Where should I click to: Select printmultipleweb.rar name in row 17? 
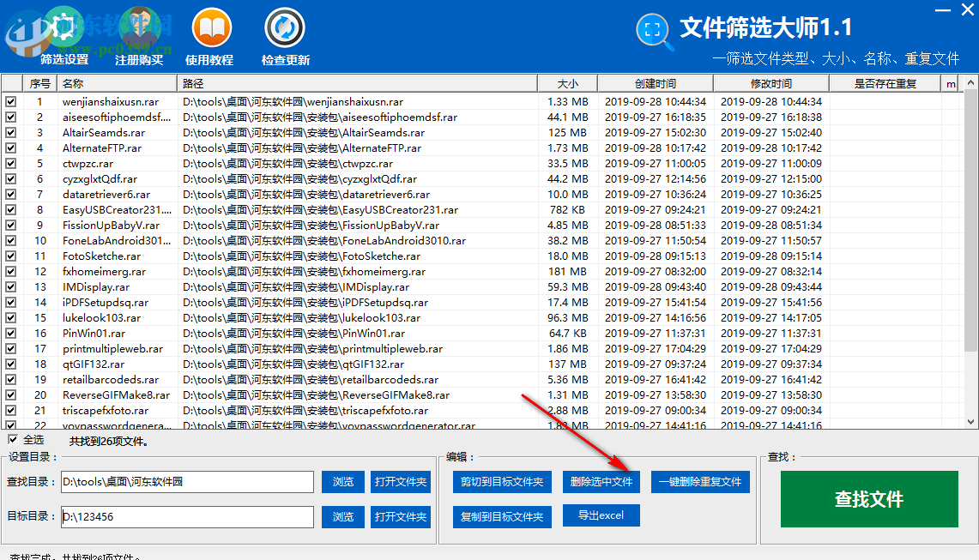pyautogui.click(x=113, y=348)
